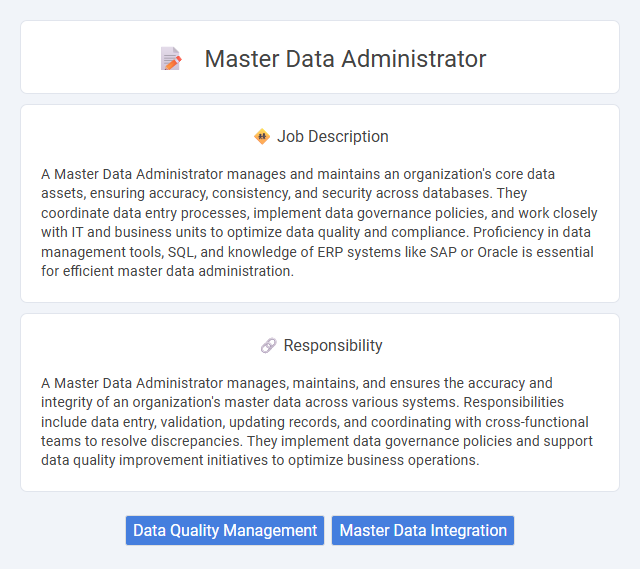Click the Master Data Administrator title
Image resolution: width=640 pixels, height=569 pixels.
[345, 59]
